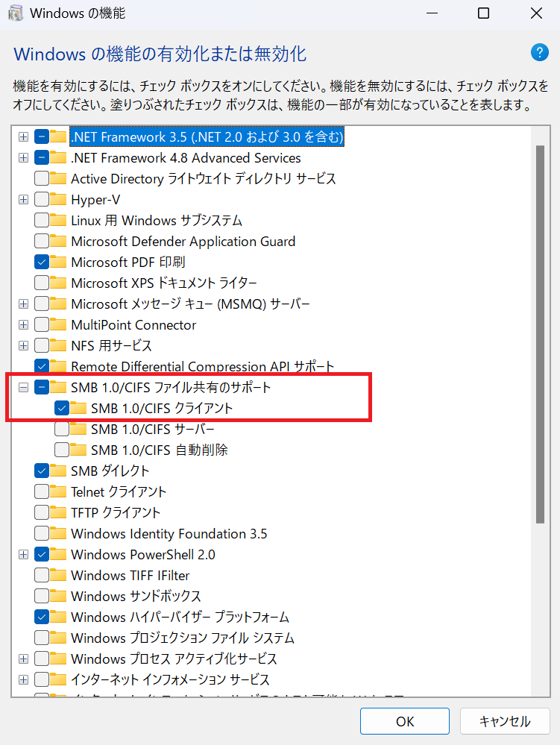This screenshot has width=560, height=745.
Task: Enable Windows TIFF IFilter checkbox
Action: pyautogui.click(x=42, y=576)
